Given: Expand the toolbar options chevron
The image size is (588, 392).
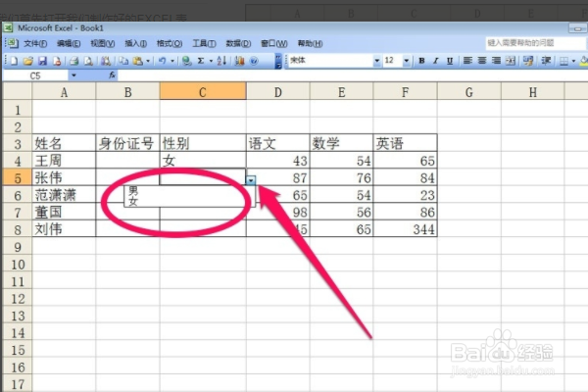Looking at the screenshot, I should click(278, 61).
